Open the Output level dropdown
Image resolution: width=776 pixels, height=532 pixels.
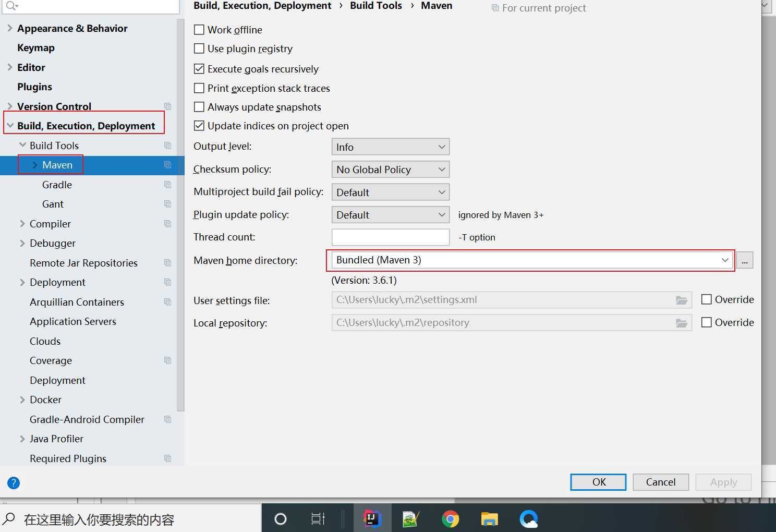point(391,147)
